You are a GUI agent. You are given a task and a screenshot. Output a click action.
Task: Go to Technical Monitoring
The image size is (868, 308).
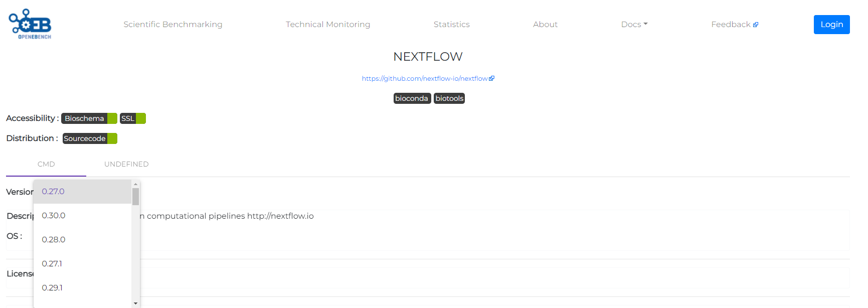tap(328, 24)
